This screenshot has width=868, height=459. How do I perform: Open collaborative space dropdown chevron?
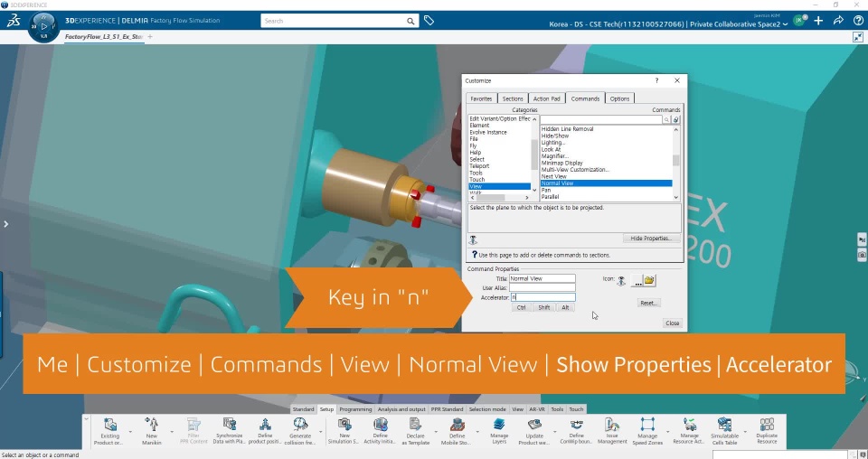click(x=785, y=24)
